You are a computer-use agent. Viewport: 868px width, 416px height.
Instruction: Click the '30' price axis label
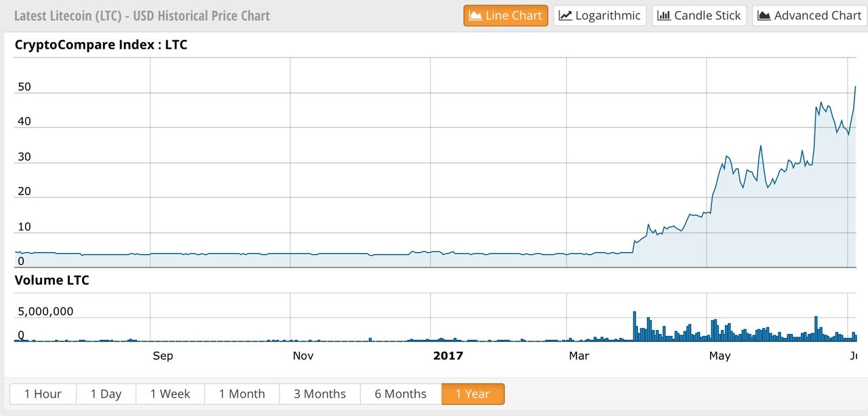pos(24,157)
